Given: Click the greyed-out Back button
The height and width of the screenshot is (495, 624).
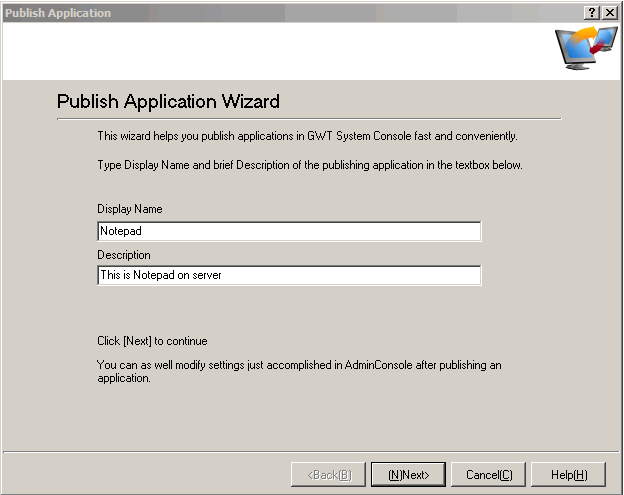Looking at the screenshot, I should click(328, 474).
